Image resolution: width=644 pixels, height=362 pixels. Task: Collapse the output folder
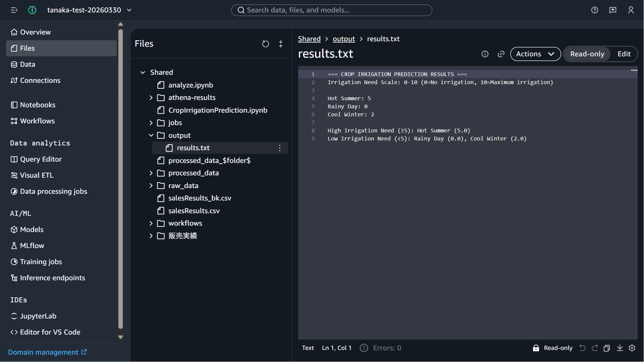[151, 135]
